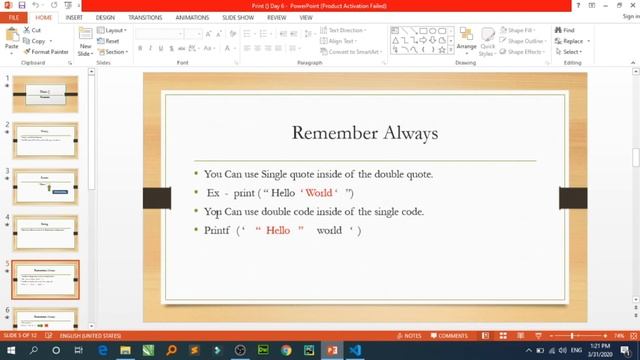
Task: Select the rectangle shape in the gallery
Action: (x=423, y=31)
